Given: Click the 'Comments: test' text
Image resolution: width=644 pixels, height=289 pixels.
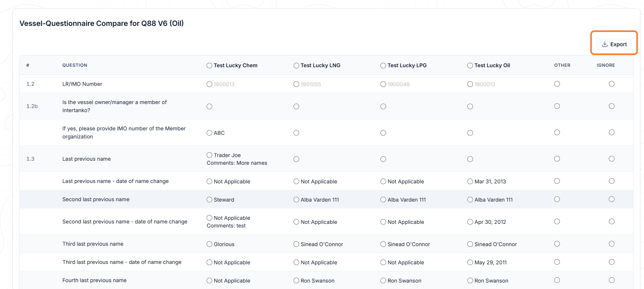Looking at the screenshot, I should [226, 226].
